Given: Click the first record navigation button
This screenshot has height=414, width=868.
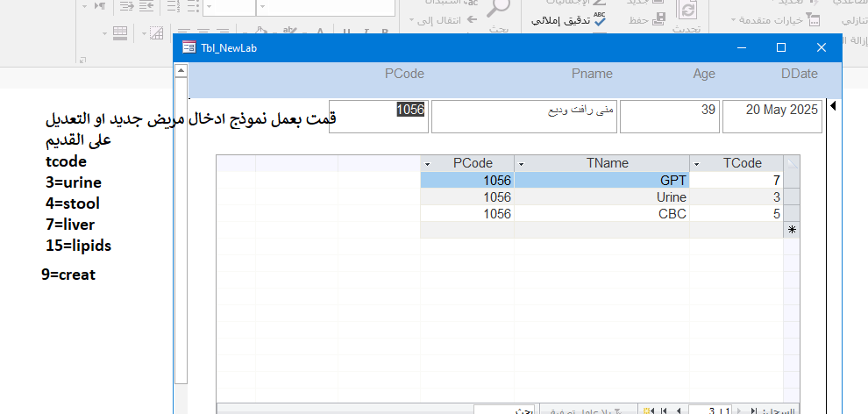Looking at the screenshot, I should (x=753, y=410).
